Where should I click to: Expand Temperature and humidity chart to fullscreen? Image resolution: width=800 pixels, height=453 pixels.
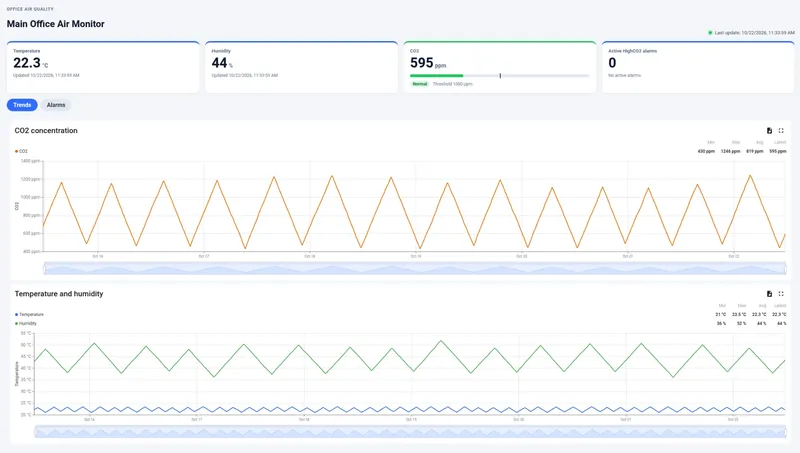pyautogui.click(x=781, y=294)
